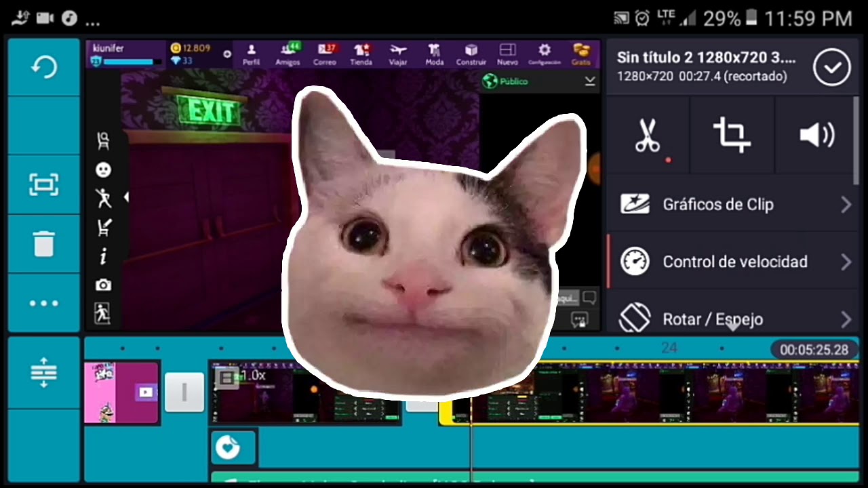Tap the transition button after the pink clip
The image size is (868, 488).
click(x=184, y=392)
